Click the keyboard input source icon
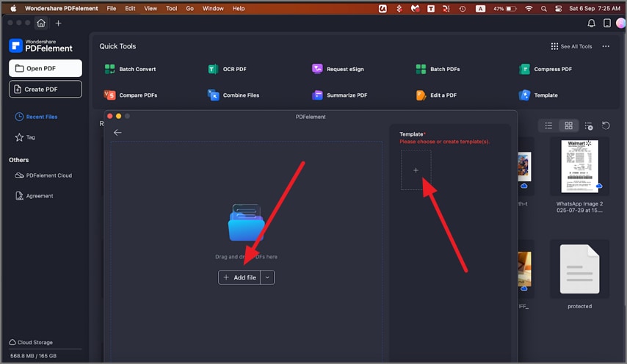The width and height of the screenshot is (627, 364). point(480,8)
